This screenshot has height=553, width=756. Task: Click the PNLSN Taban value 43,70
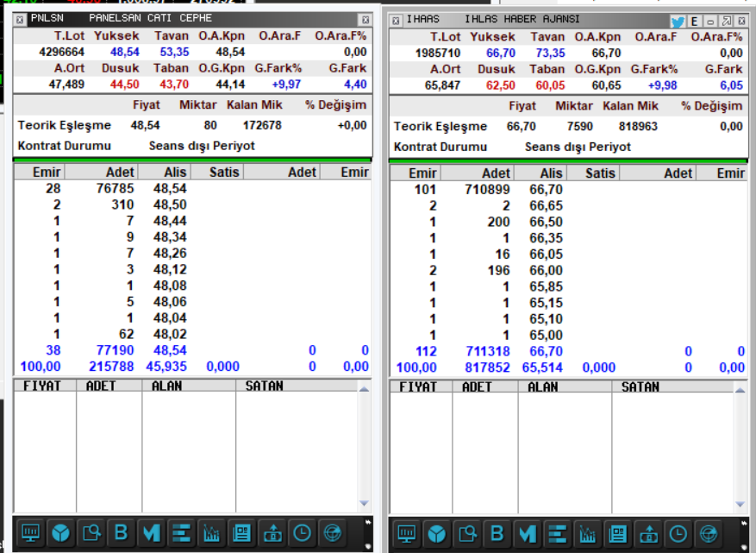(x=174, y=85)
